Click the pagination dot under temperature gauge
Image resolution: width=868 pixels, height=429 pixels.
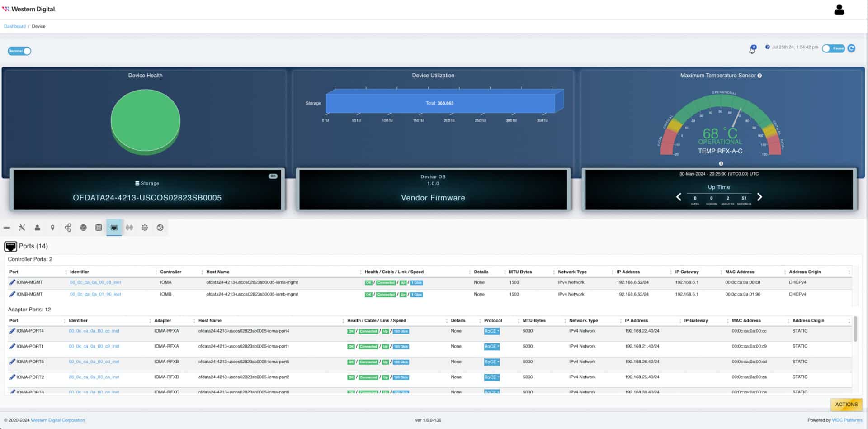point(721,164)
